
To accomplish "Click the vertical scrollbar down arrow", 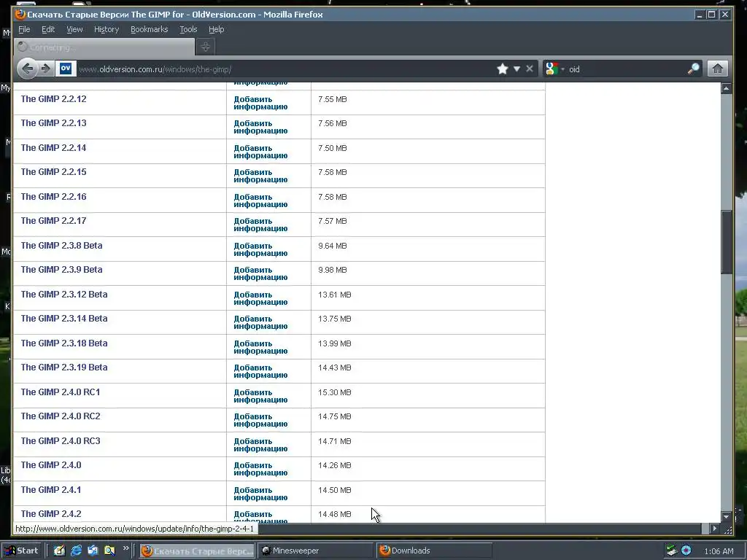I will [726, 517].
